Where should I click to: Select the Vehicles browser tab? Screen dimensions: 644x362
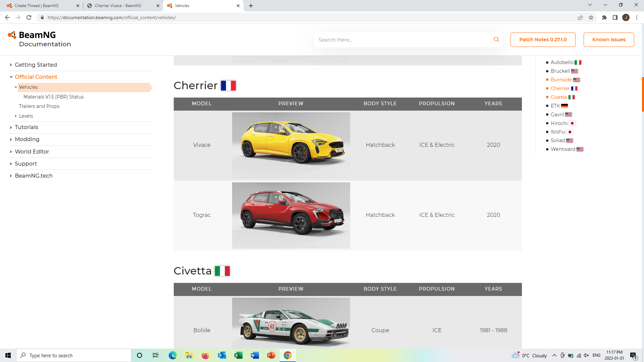click(203, 6)
